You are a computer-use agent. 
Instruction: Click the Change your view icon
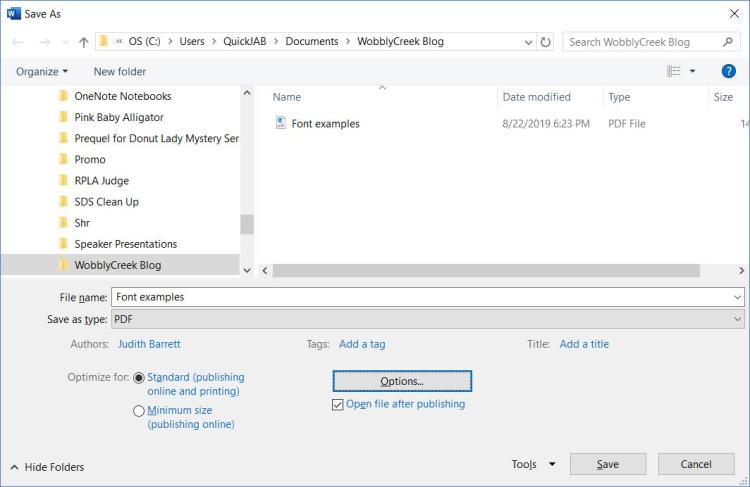[x=674, y=71]
